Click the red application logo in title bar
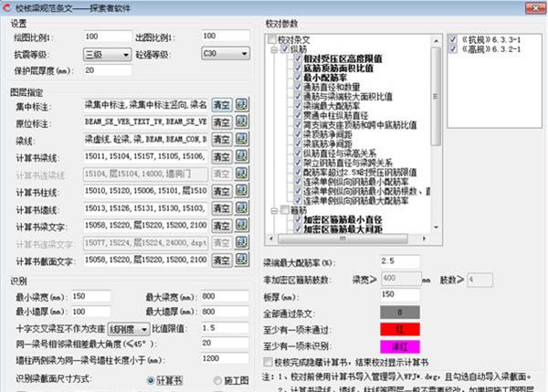The height and width of the screenshot is (392, 548). click(6, 7)
